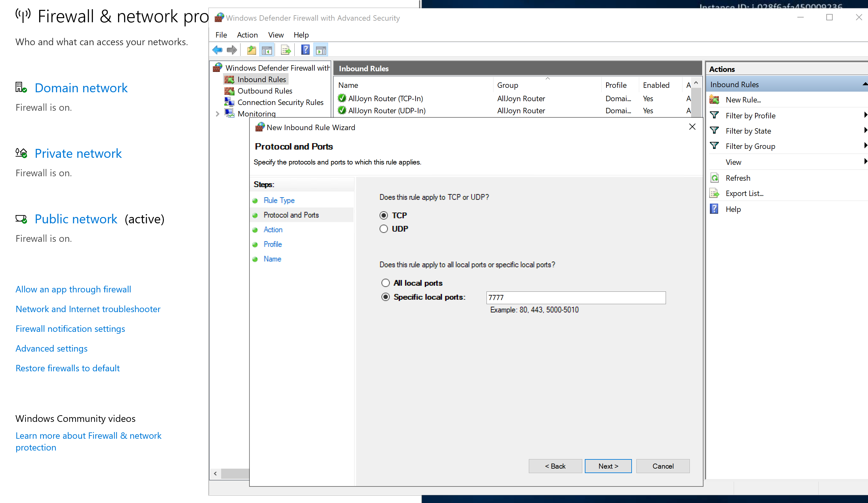
Task: Collapse the Inbound Rules actions section
Action: pyautogui.click(x=864, y=84)
